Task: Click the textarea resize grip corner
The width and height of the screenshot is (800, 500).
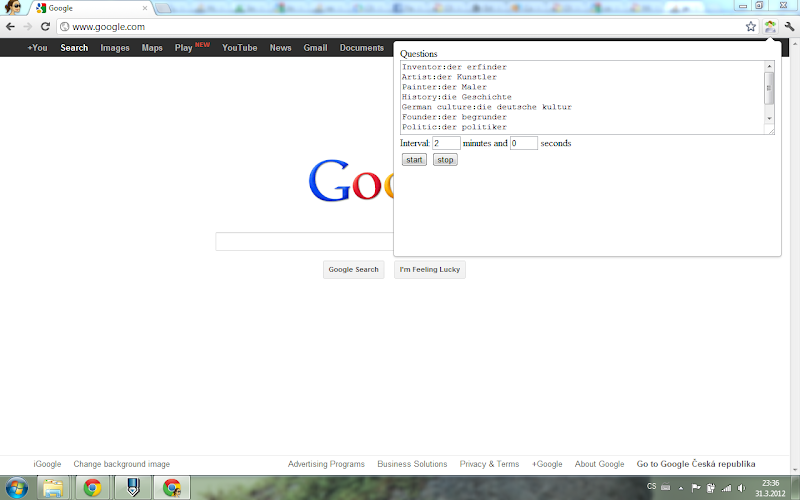Action: [771, 131]
